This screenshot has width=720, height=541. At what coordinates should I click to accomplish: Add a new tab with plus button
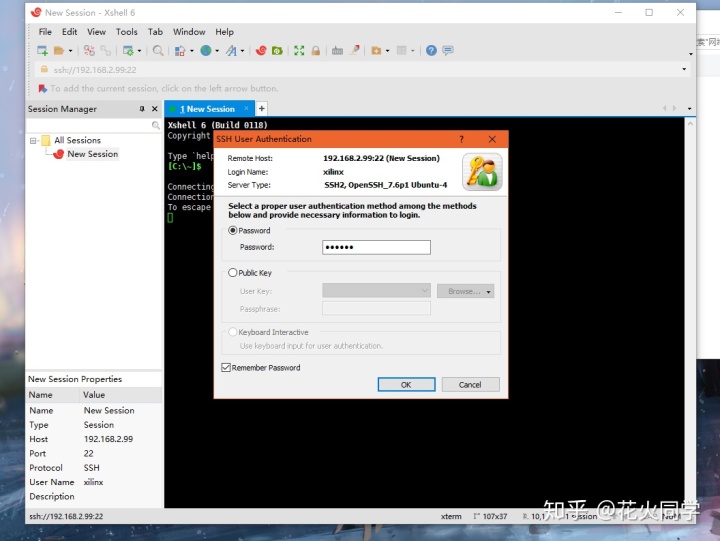tap(262, 109)
